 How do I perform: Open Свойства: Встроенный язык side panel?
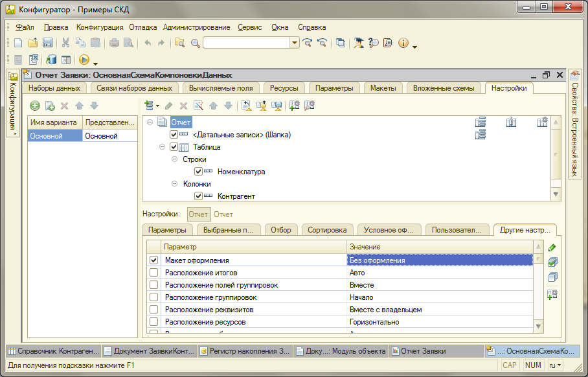pos(574,124)
